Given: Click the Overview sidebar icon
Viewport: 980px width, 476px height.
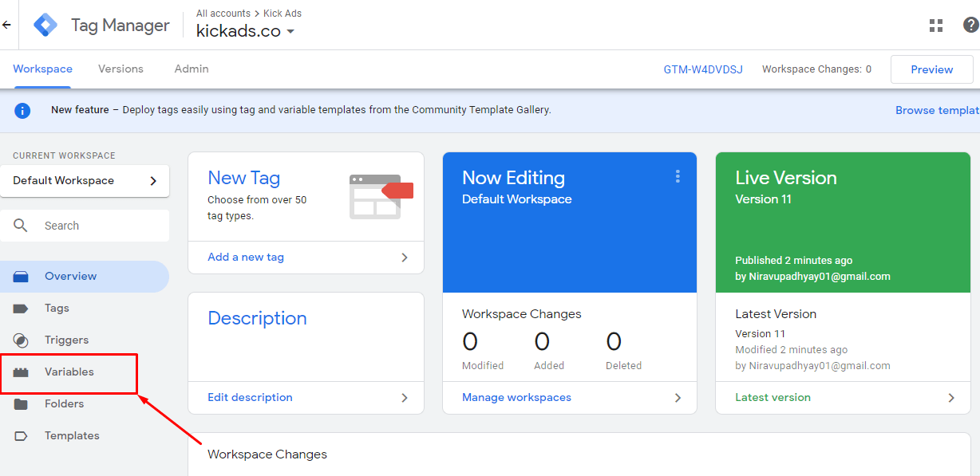Looking at the screenshot, I should click(x=21, y=277).
